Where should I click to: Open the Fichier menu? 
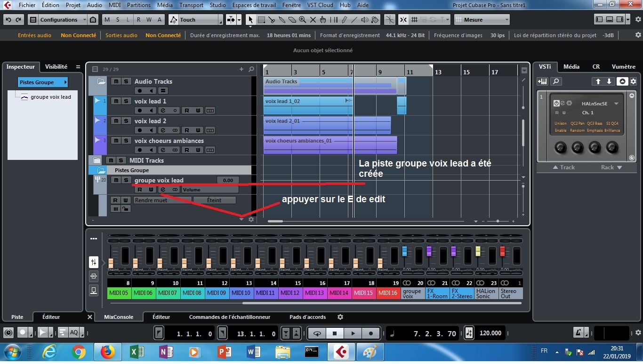[x=27, y=5]
